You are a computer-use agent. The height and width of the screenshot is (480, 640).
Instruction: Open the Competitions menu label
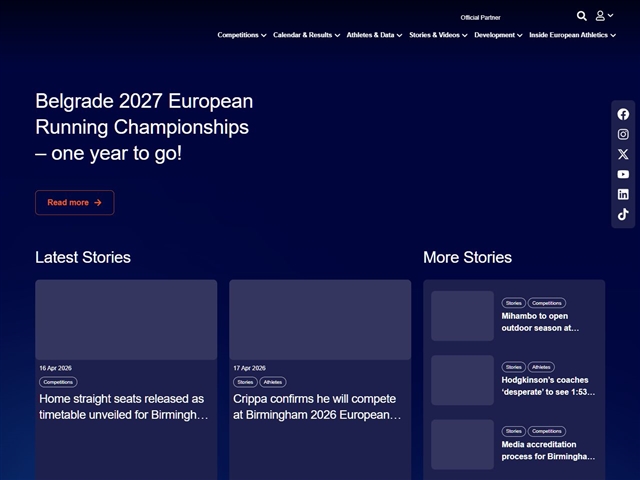(x=238, y=35)
